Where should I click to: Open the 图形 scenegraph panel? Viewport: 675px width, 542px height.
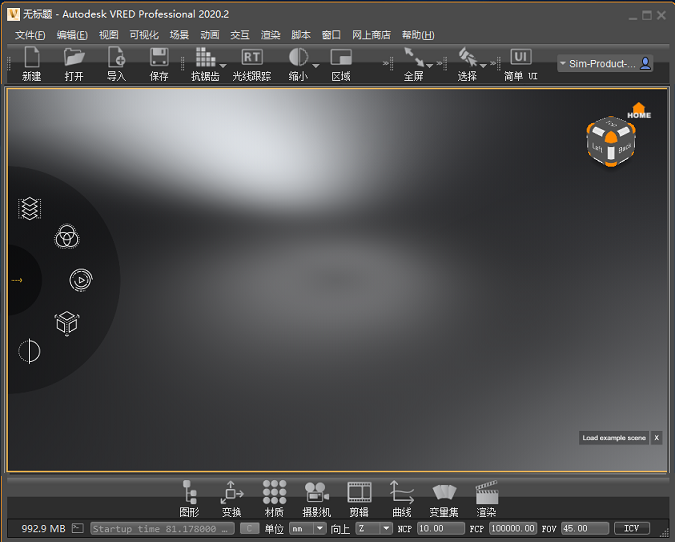[189, 499]
